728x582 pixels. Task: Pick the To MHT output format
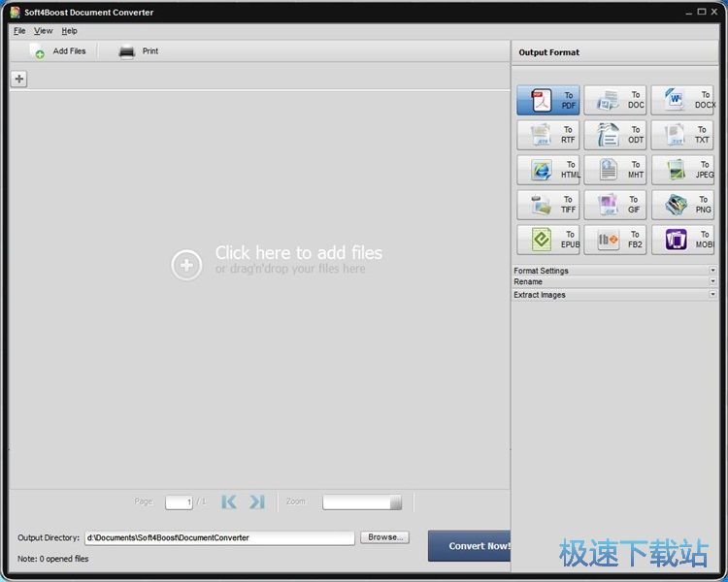point(615,170)
